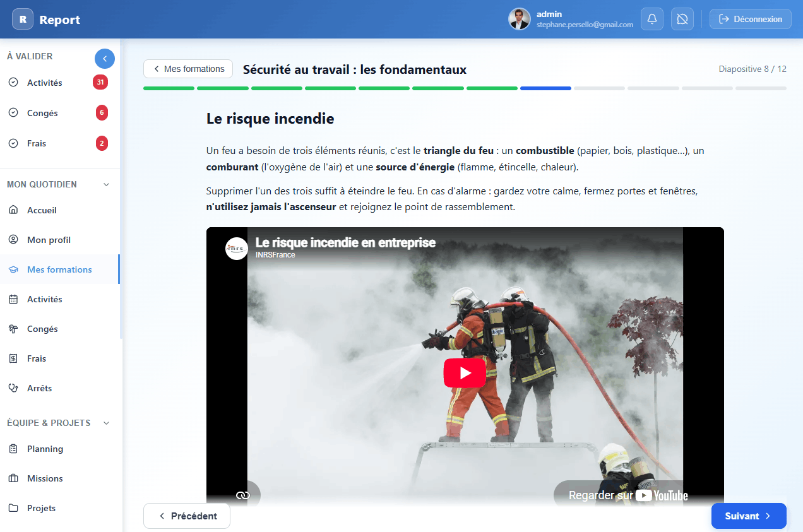803x532 pixels.
Task: Click the 'Sécurité au travail : les fondamentaux' title
Action: (x=355, y=69)
